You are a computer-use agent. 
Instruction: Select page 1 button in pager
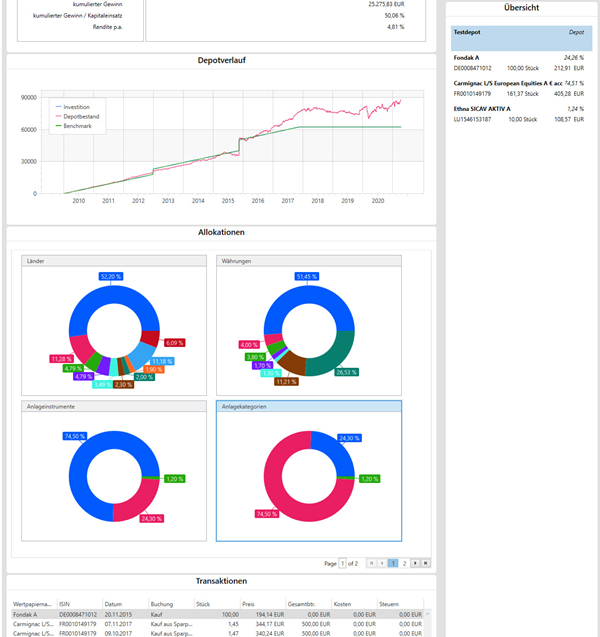point(393,563)
